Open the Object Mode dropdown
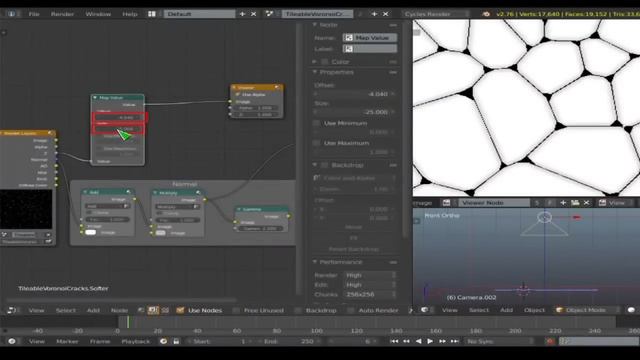The image size is (640, 360). (x=586, y=310)
